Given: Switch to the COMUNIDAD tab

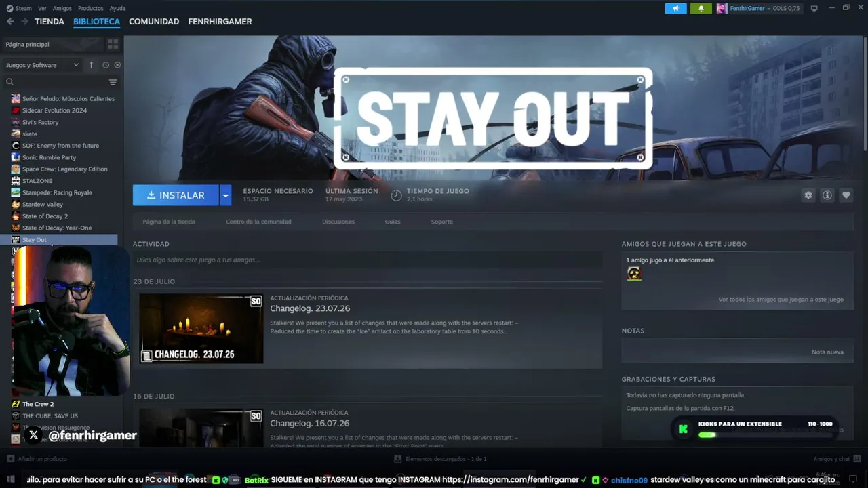Looking at the screenshot, I should pyautogui.click(x=154, y=22).
